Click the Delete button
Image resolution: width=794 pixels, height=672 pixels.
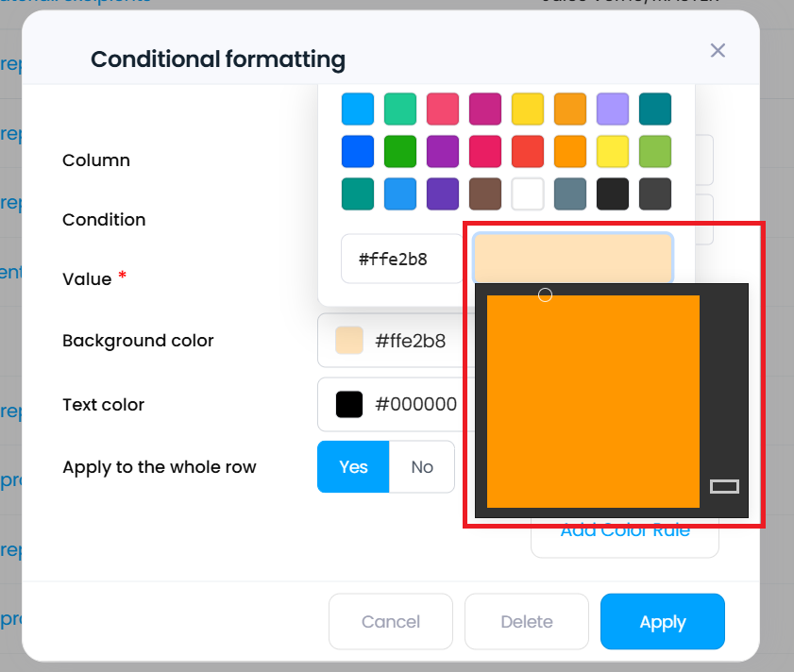point(527,622)
